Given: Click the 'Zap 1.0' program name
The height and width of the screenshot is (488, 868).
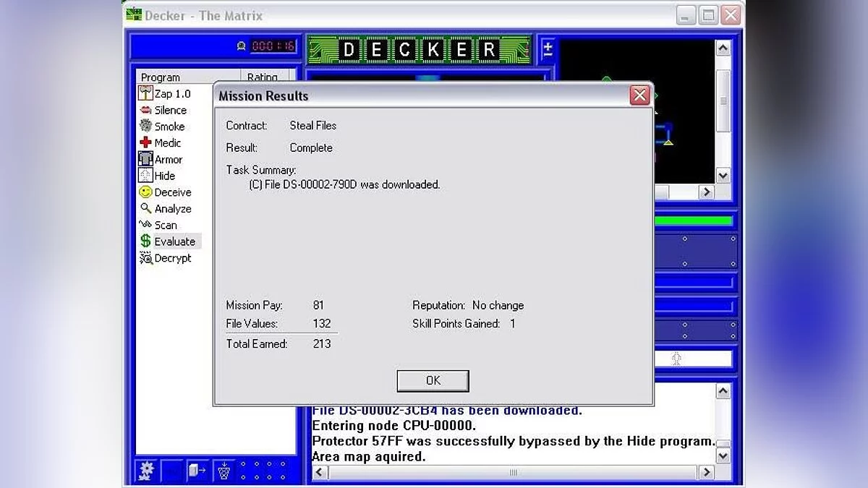Looking at the screenshot, I should pos(172,94).
